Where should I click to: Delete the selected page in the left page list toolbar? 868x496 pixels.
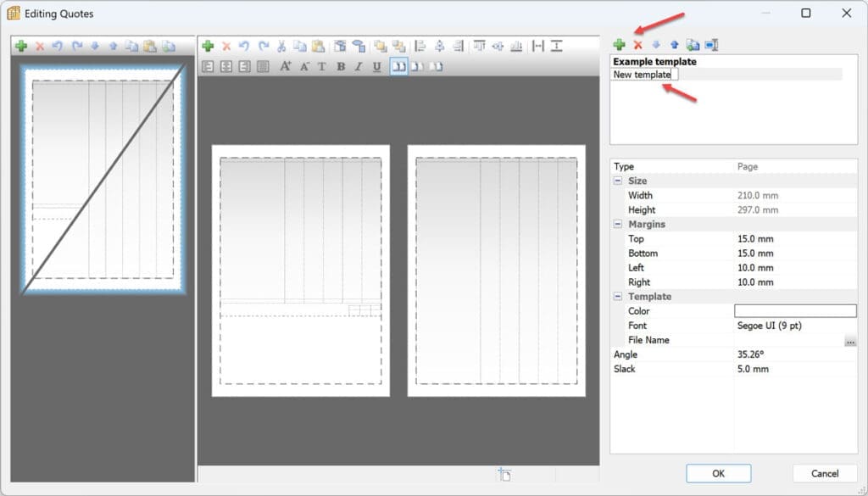40,47
